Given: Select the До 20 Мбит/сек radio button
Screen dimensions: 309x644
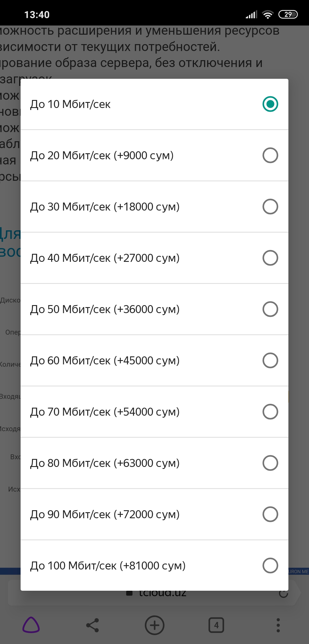Looking at the screenshot, I should (x=270, y=155).
